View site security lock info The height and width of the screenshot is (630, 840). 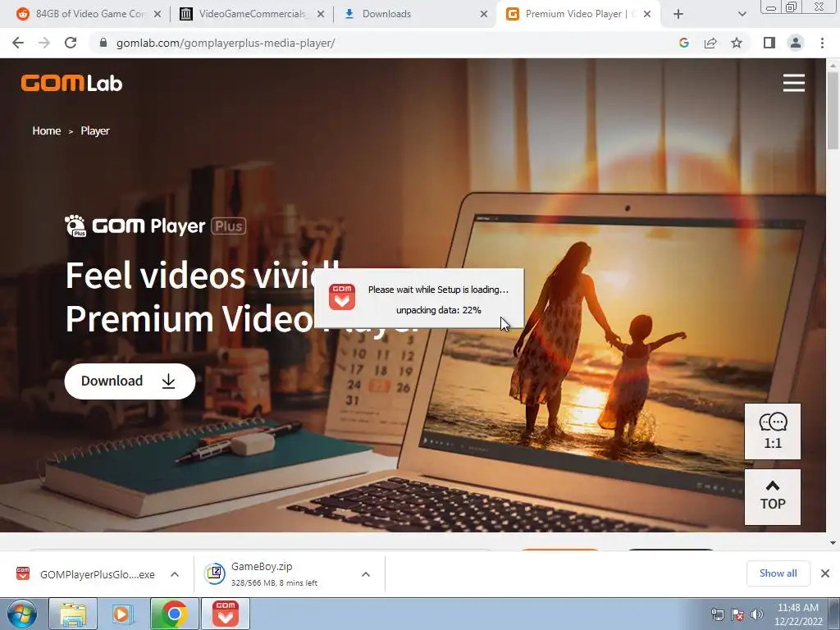(103, 43)
